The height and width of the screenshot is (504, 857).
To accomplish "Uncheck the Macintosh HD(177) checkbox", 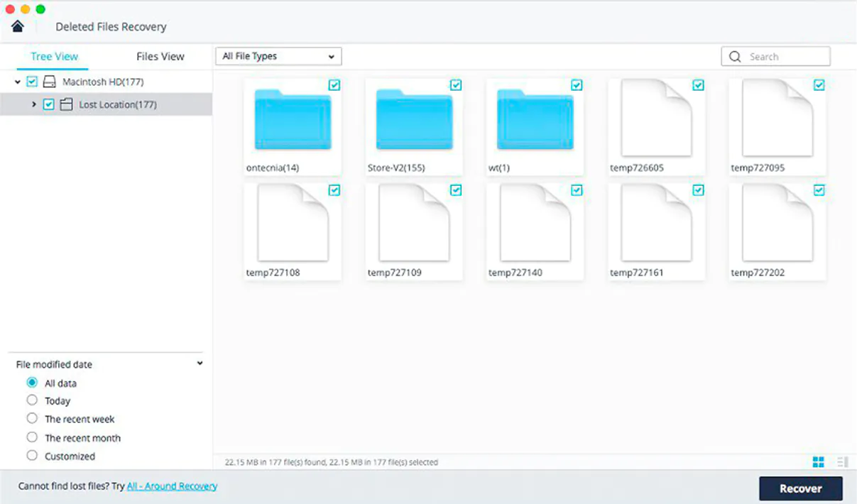I will [x=32, y=81].
